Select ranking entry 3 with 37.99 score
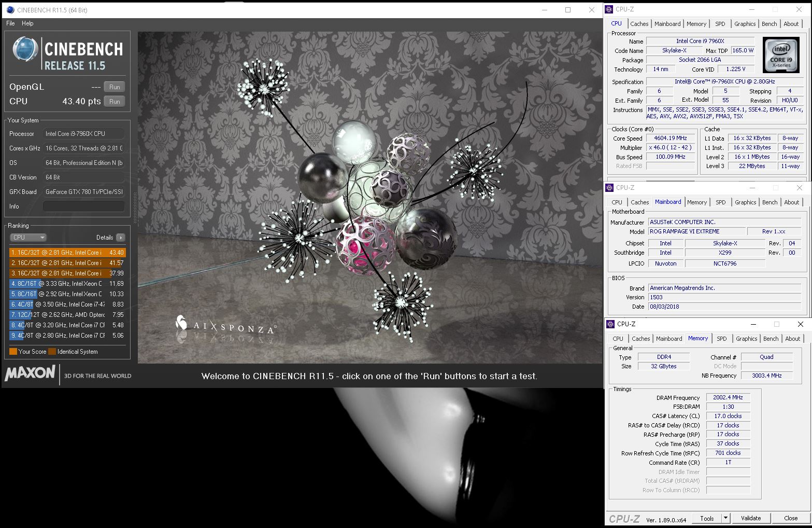 [x=67, y=273]
